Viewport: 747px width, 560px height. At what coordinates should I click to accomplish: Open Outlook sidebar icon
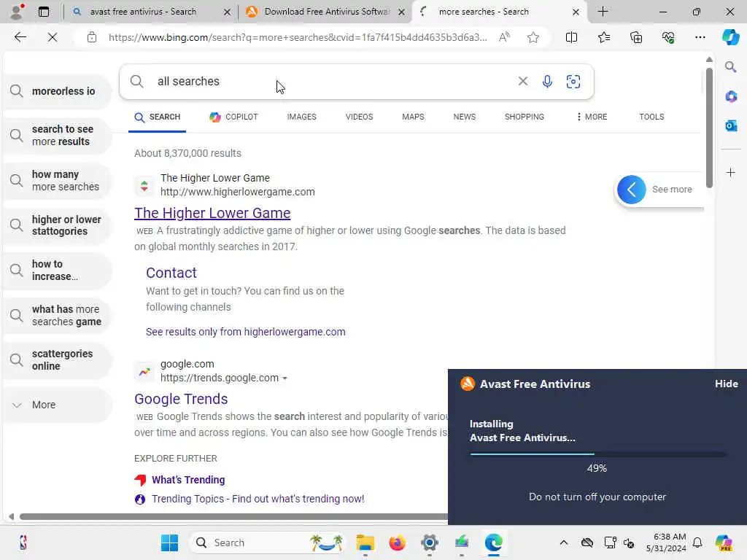(x=731, y=126)
